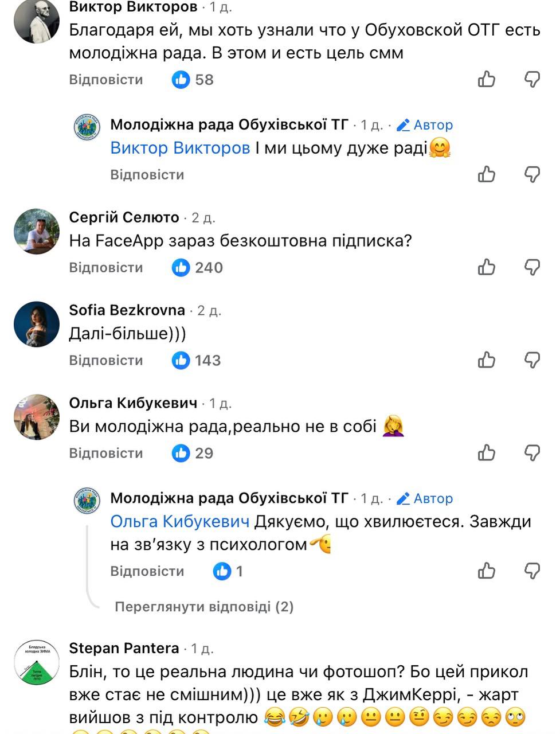Dislike Виктор Викторов's comment with thumbs down
This screenshot has height=734, width=560.
click(532, 79)
